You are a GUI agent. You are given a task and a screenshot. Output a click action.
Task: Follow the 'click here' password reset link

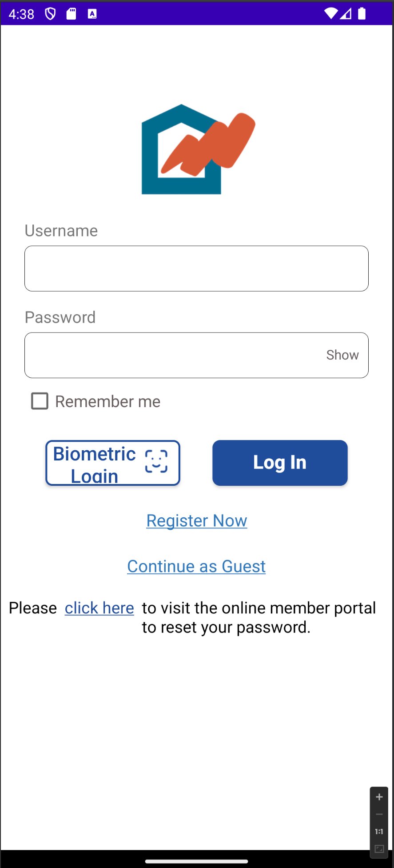pos(99,608)
